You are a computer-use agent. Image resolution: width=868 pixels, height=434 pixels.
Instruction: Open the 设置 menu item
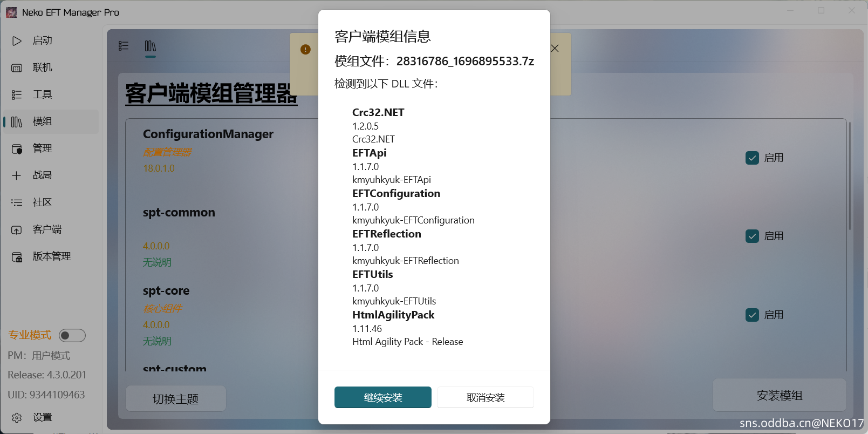coord(51,417)
